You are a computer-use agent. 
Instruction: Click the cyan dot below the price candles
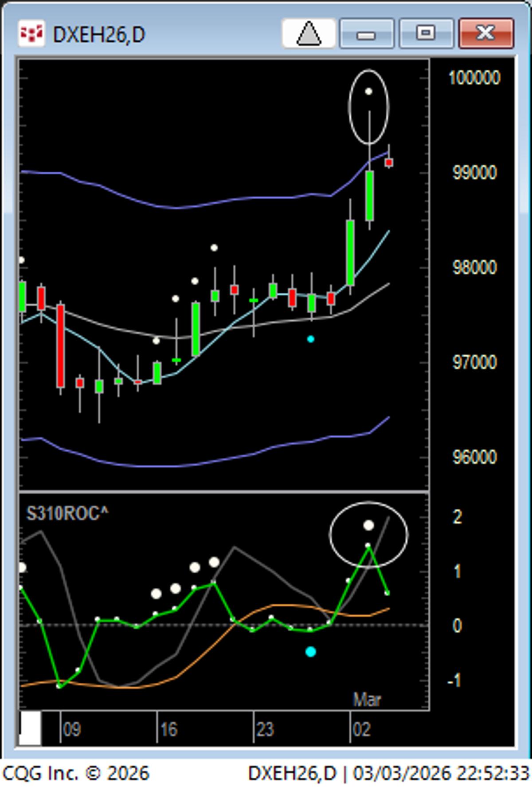(x=311, y=339)
